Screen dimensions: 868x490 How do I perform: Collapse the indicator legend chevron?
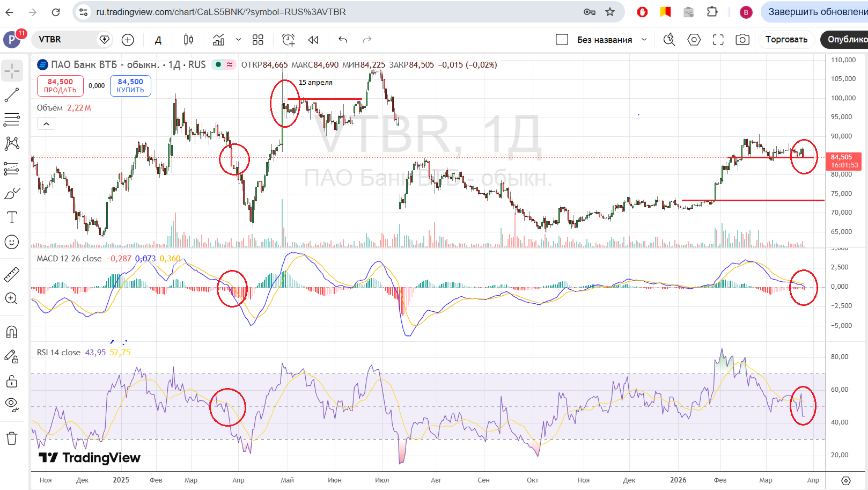point(46,124)
